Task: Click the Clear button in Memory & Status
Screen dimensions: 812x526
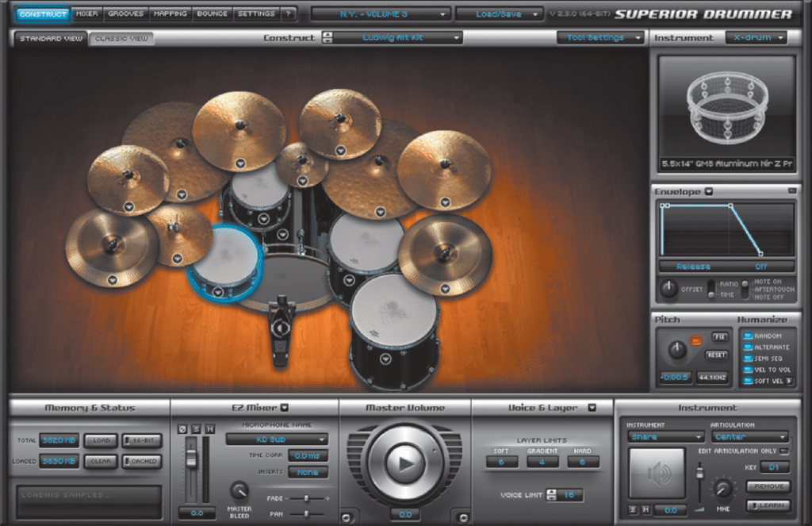Action: coord(101,461)
